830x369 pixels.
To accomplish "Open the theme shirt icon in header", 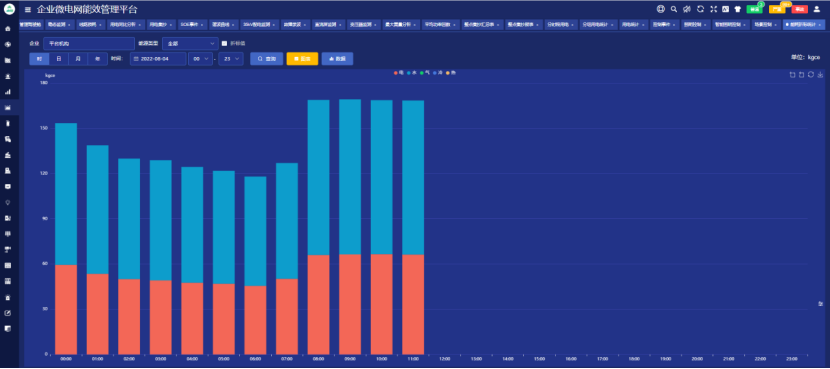I will (738, 9).
